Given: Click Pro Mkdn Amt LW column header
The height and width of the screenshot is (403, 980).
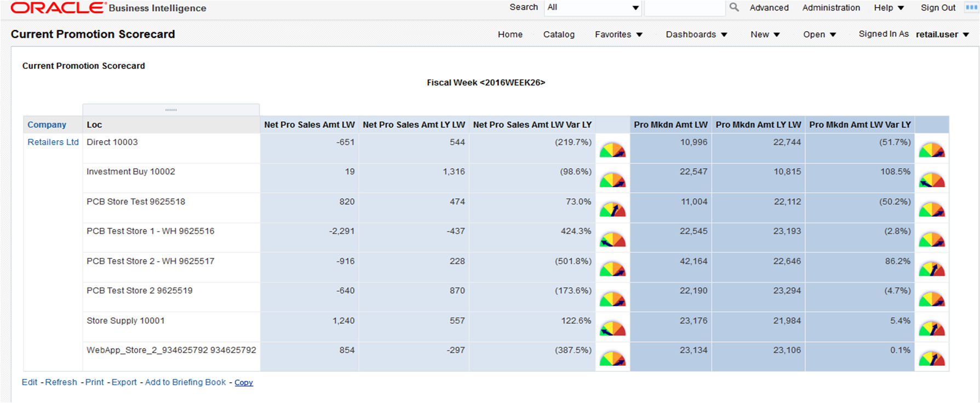Looking at the screenshot, I should point(671,124).
